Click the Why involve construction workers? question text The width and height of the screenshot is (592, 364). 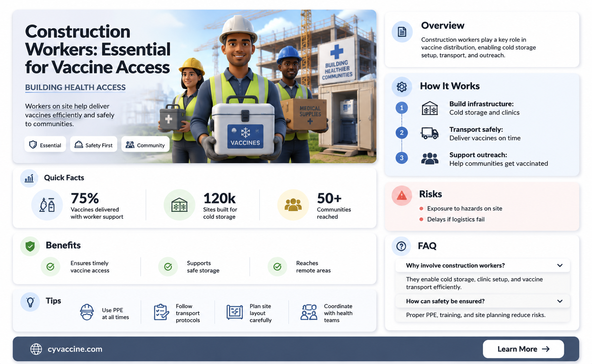point(455,266)
